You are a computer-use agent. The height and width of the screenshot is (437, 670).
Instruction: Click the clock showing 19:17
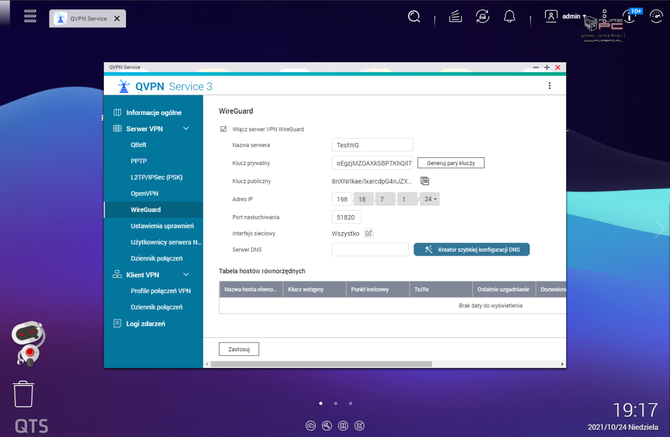click(x=635, y=410)
